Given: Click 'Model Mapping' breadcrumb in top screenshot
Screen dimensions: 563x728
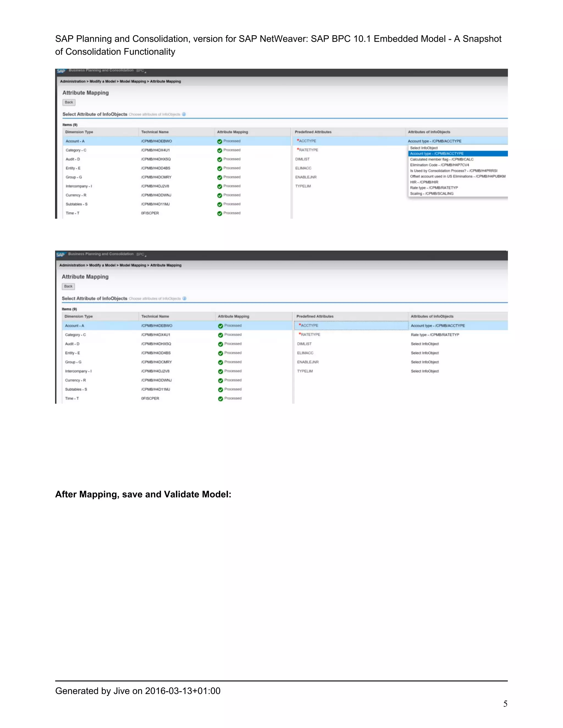Looking at the screenshot, I should pos(133,81).
